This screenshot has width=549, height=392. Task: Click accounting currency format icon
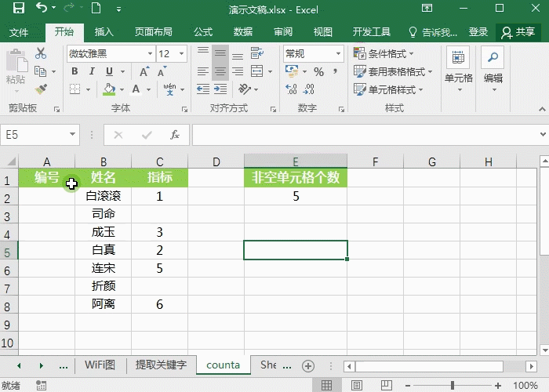point(292,71)
